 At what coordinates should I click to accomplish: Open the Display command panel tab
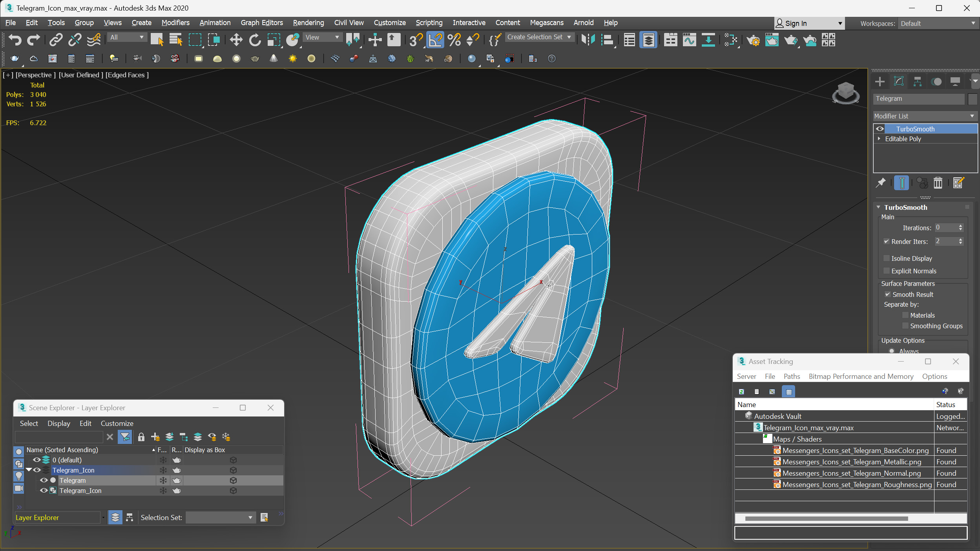tap(955, 81)
